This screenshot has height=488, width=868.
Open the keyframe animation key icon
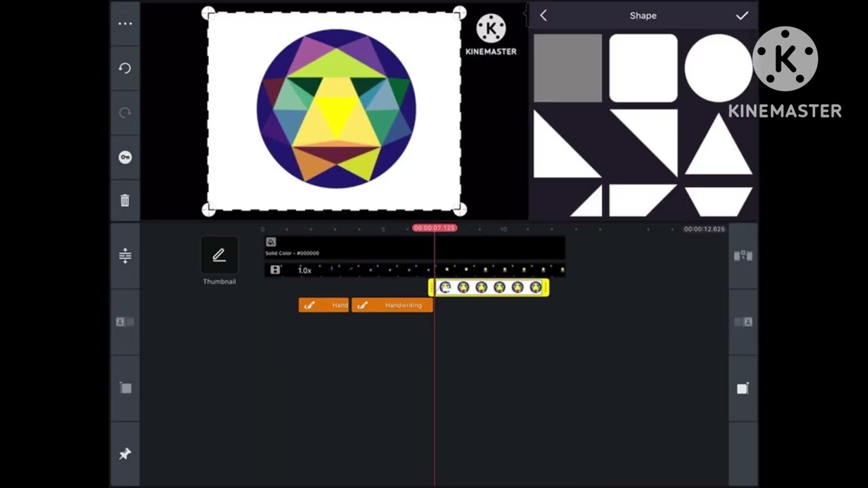point(125,157)
